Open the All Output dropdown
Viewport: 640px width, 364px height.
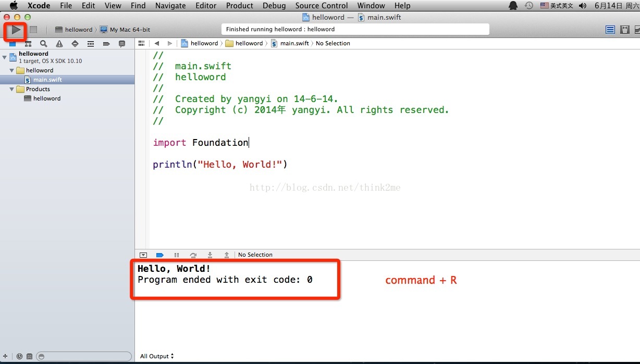[157, 356]
